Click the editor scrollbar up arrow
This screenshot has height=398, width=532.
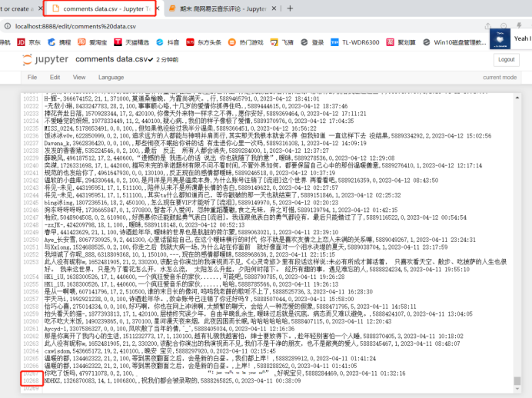click(x=517, y=98)
